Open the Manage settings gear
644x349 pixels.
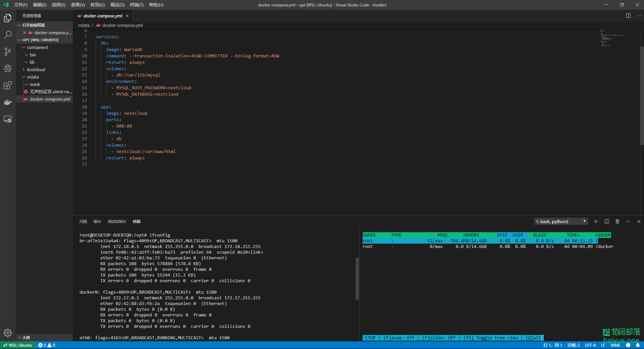[x=8, y=333]
